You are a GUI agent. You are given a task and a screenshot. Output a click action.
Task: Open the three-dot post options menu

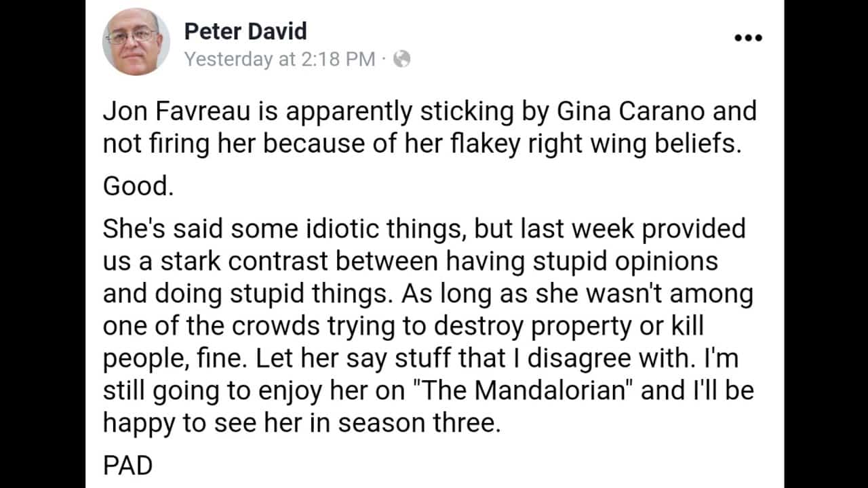(x=748, y=38)
